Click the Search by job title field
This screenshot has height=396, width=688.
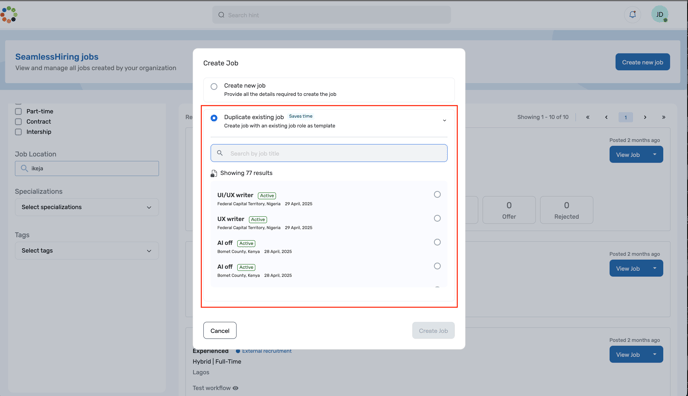329,153
